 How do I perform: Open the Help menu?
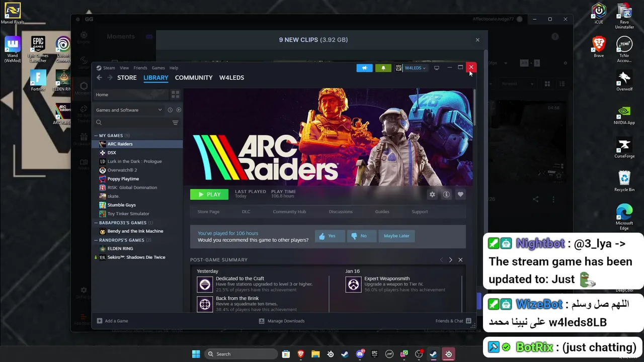174,68
